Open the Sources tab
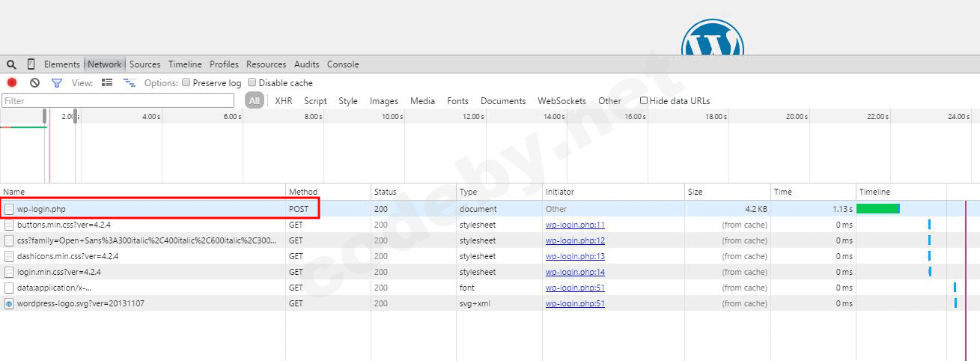This screenshot has height=361, width=980. coord(144,64)
